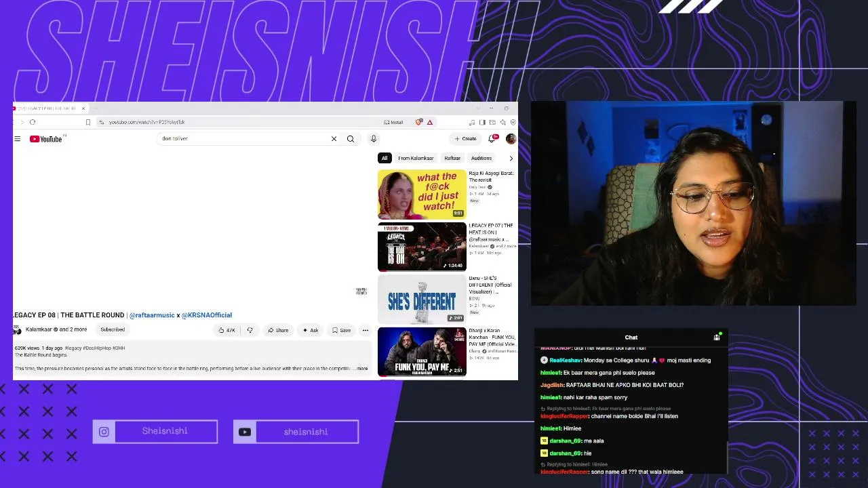The width and height of the screenshot is (868, 488).
Task: Toggle the browser sidebar panel icon
Action: point(482,122)
